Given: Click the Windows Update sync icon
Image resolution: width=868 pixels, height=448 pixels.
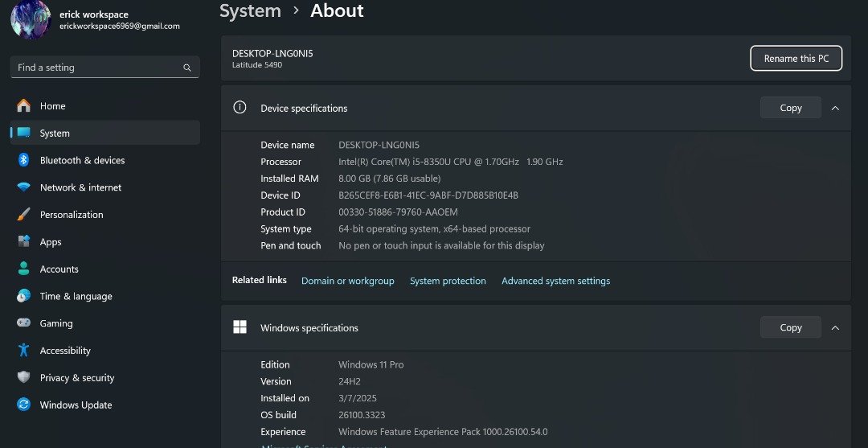Looking at the screenshot, I should click(x=24, y=405).
